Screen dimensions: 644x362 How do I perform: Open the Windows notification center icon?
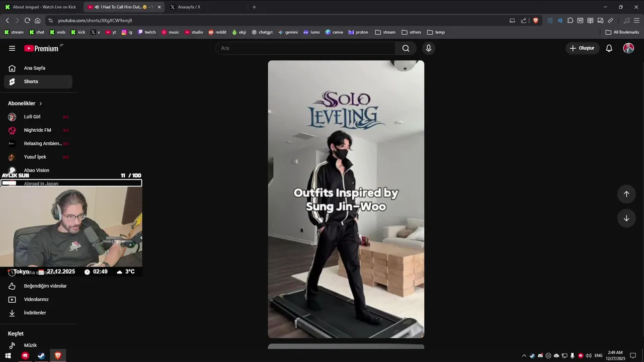pyautogui.click(x=633, y=355)
